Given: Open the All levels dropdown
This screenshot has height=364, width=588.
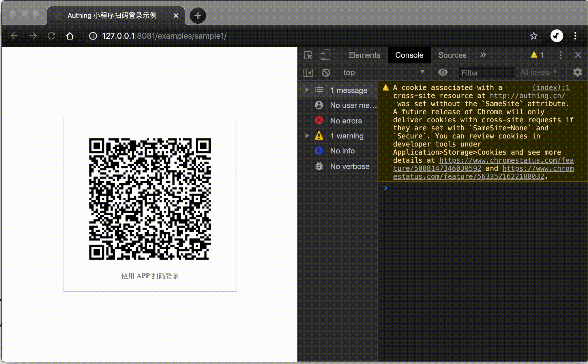Looking at the screenshot, I should click(x=538, y=72).
